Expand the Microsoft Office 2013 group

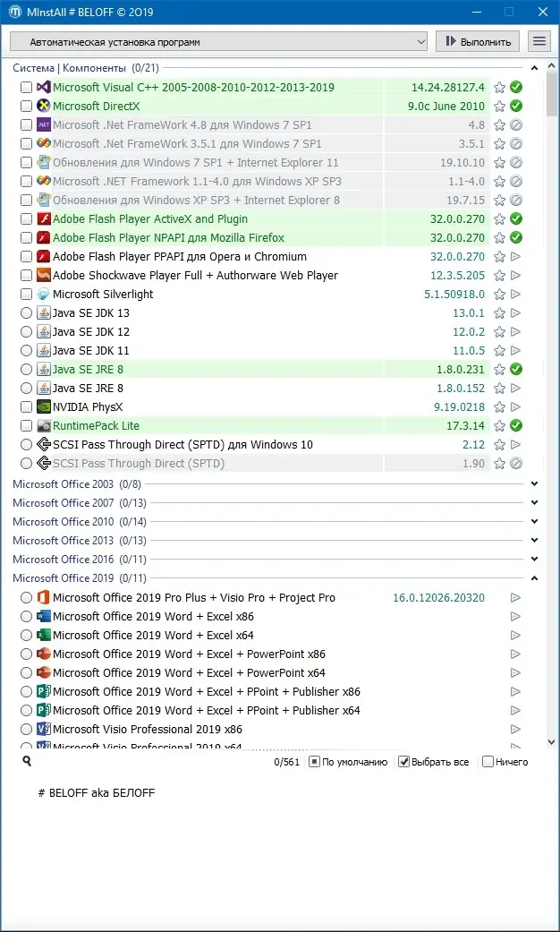tap(534, 540)
